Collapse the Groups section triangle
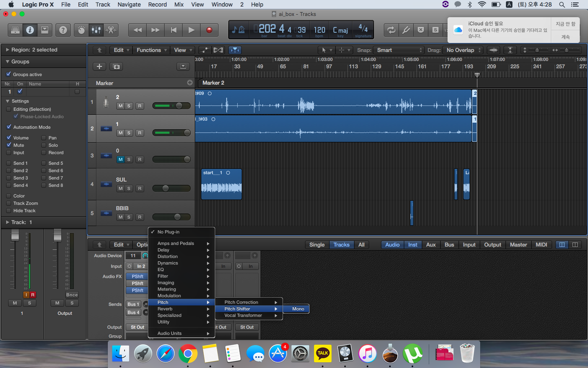The image size is (588, 368). coord(7,61)
